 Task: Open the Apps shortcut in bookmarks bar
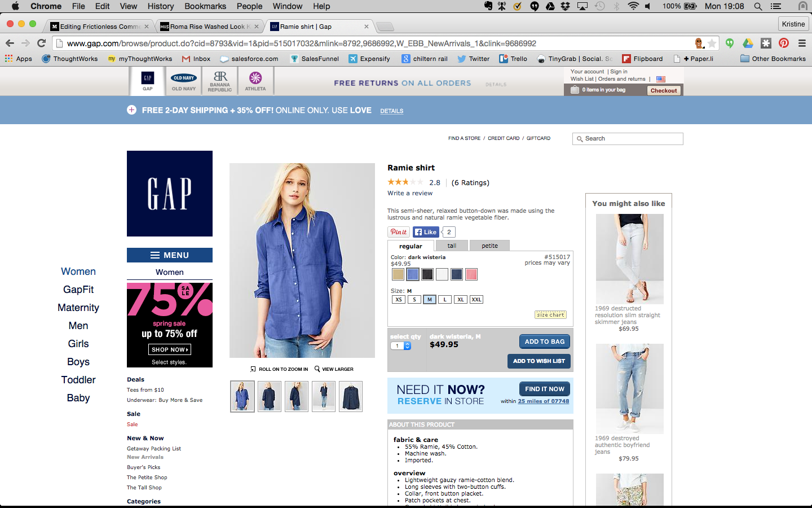pos(19,59)
